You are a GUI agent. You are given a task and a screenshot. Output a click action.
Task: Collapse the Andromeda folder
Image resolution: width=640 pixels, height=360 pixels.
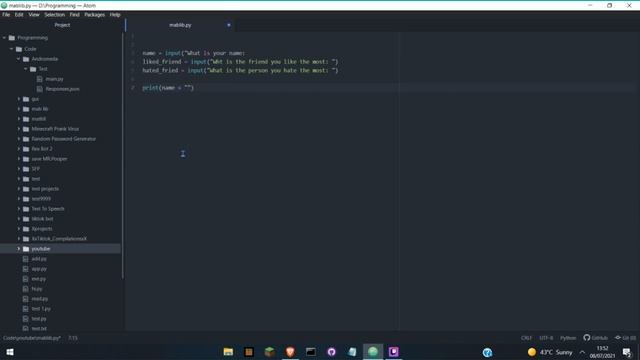click(x=18, y=59)
